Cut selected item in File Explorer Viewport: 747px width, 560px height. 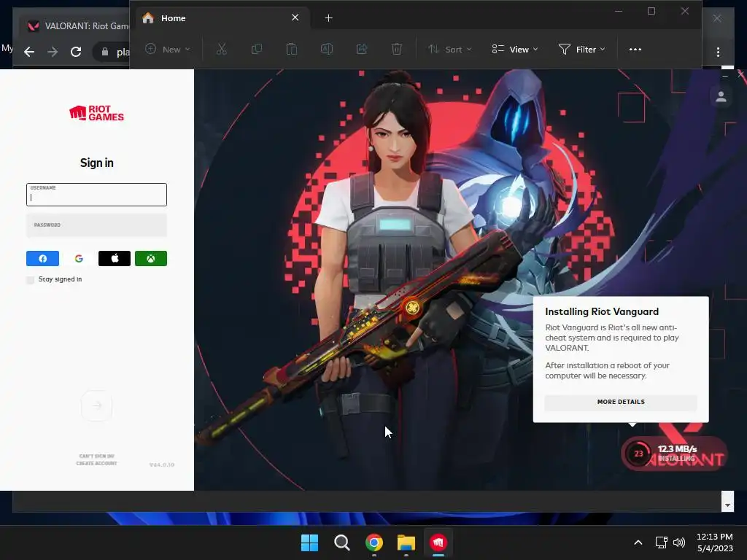pyautogui.click(x=222, y=49)
